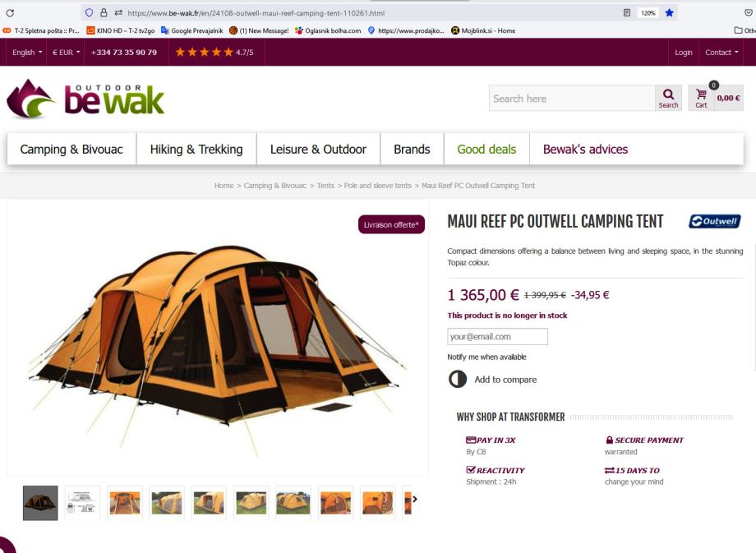This screenshot has width=756, height=553.
Task: Open the EUR currency dropdown
Action: click(x=66, y=52)
